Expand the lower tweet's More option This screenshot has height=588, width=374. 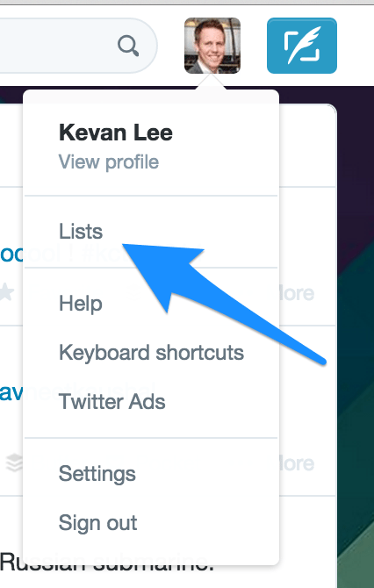[297, 463]
